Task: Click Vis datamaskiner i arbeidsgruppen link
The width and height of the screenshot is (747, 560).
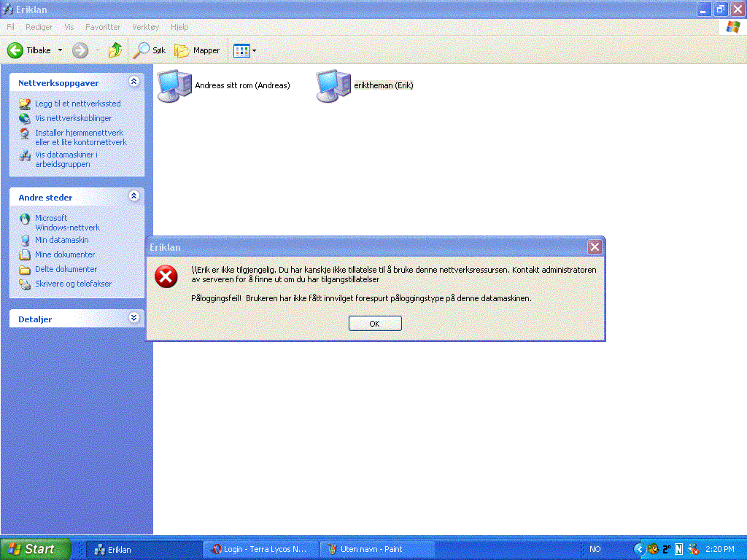Action: 66,159
